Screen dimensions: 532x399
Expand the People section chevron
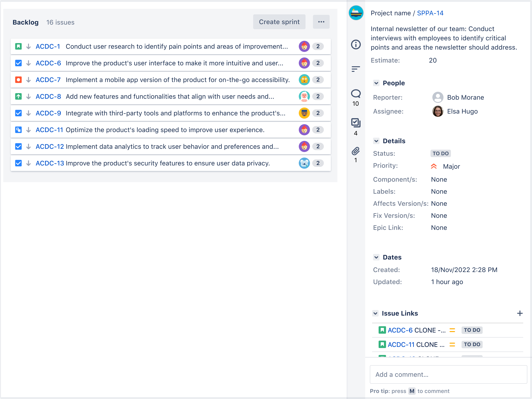(x=376, y=83)
